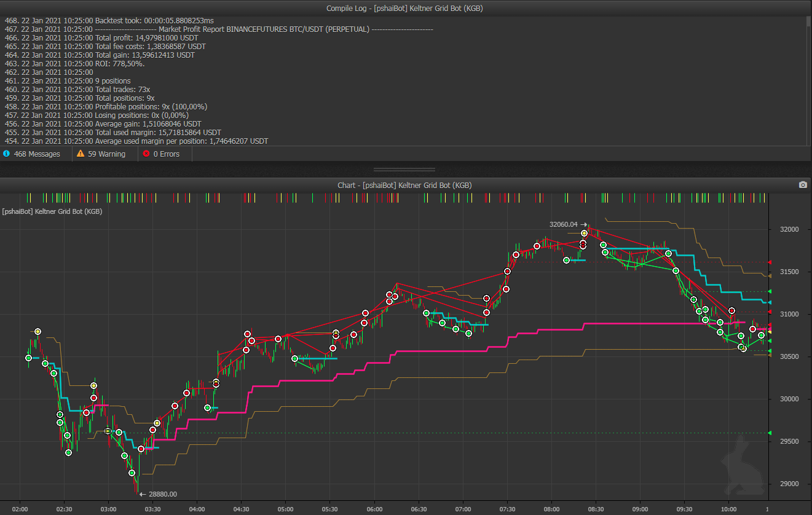Click the red error circle icon
Screen dimensions: 812x515
146,154
